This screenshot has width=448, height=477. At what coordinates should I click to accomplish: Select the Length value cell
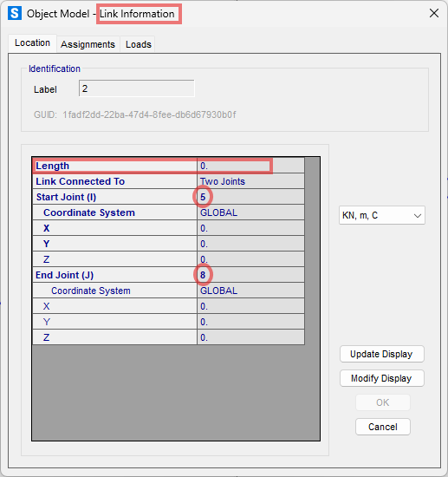coord(250,166)
